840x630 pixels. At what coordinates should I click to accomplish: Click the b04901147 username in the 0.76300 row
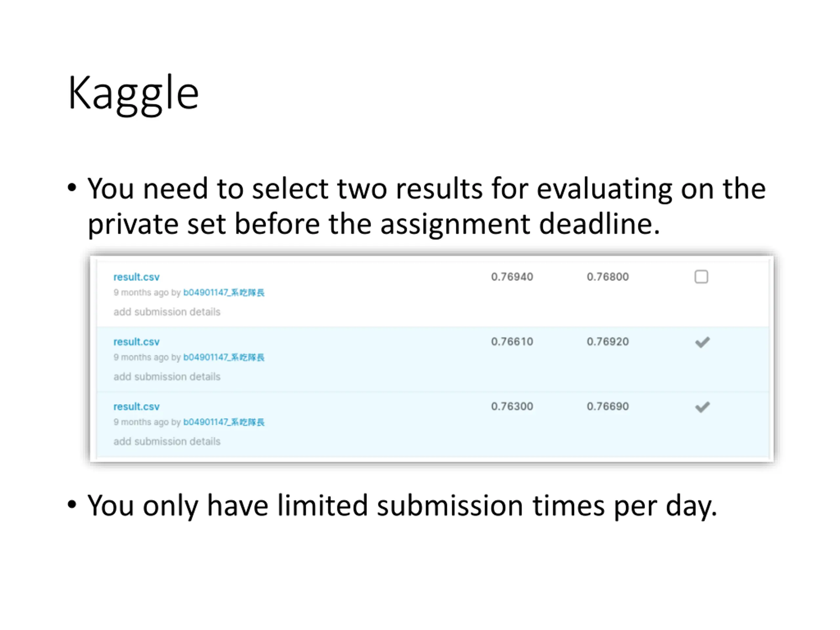point(224,422)
